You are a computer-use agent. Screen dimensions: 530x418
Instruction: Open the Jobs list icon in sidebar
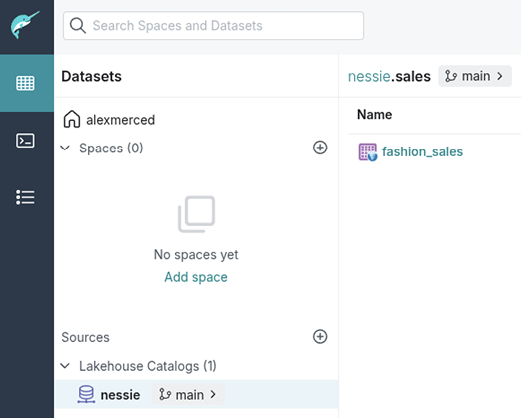tap(25, 197)
